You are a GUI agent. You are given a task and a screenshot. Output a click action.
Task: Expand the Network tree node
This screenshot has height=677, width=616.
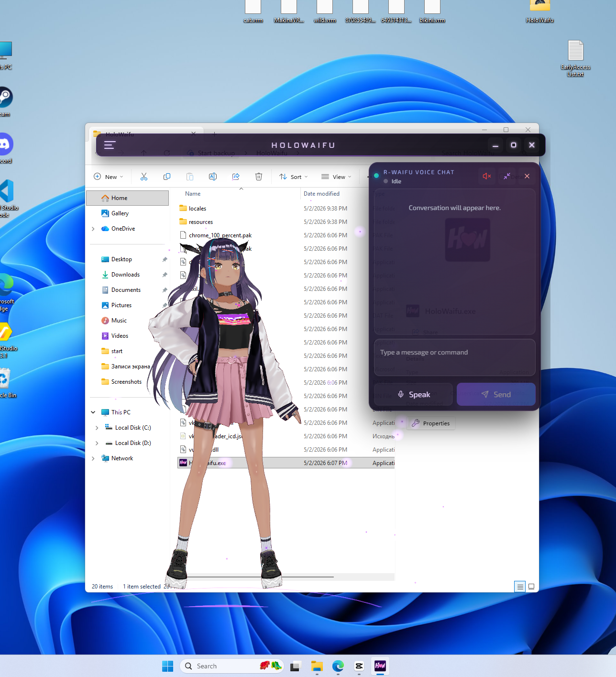(93, 458)
